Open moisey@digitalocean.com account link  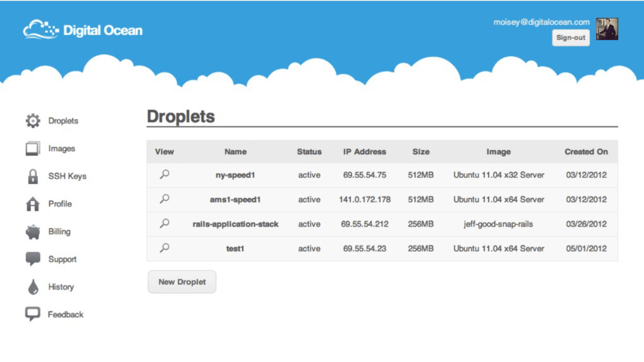(x=541, y=22)
